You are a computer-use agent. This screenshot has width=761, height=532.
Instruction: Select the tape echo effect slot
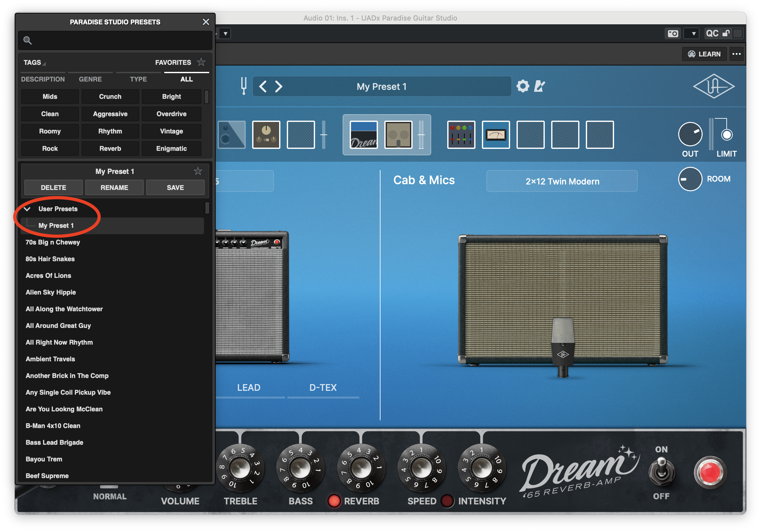click(266, 135)
